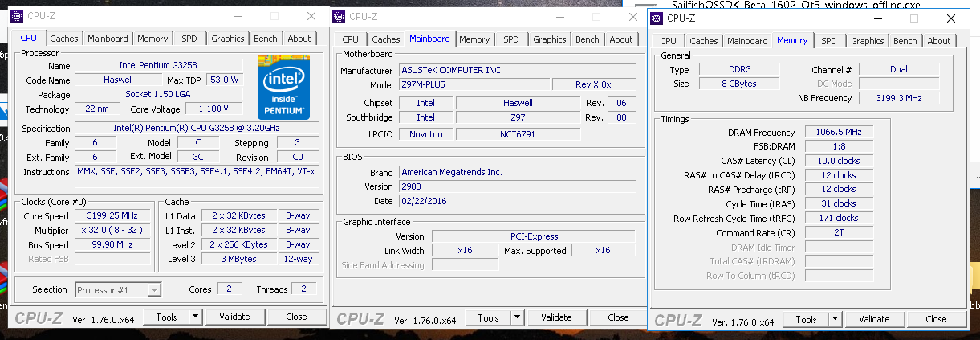The image size is (980, 340).
Task: Click the BIOS Version value 2903
Action: click(x=518, y=186)
